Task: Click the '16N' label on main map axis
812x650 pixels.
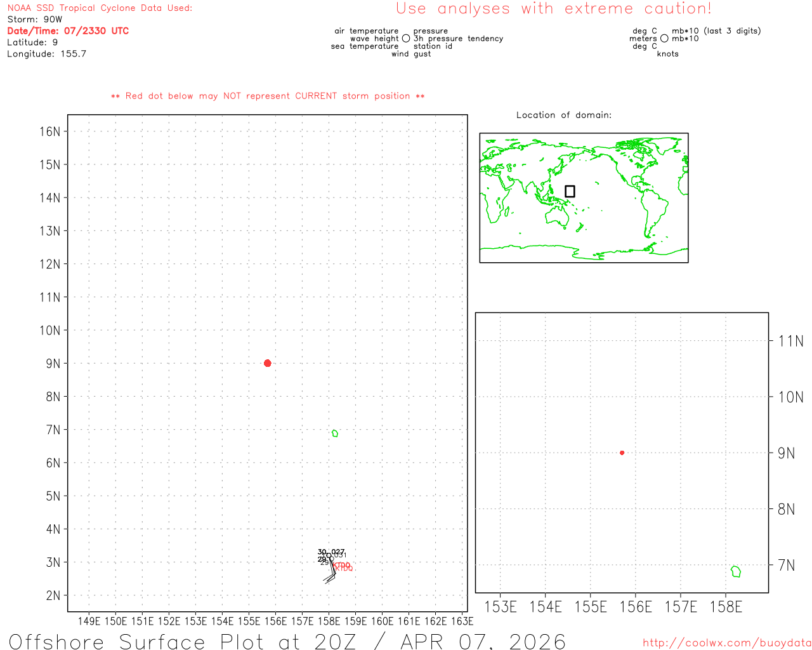Action: tap(50, 131)
